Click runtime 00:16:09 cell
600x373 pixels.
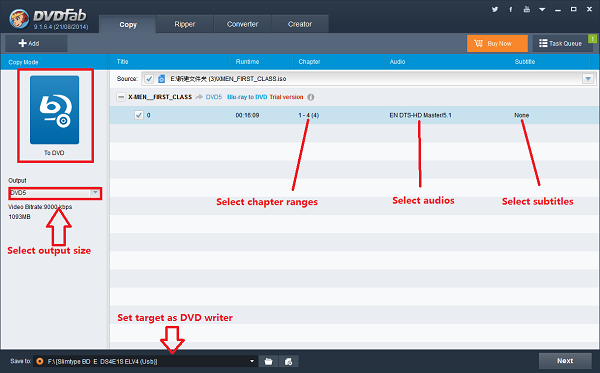tap(247, 115)
